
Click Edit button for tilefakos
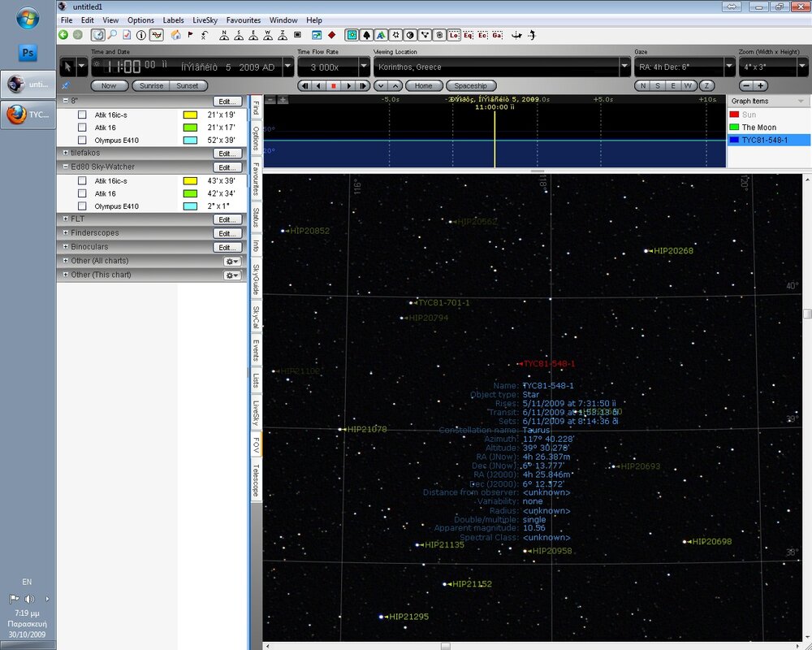(x=227, y=153)
